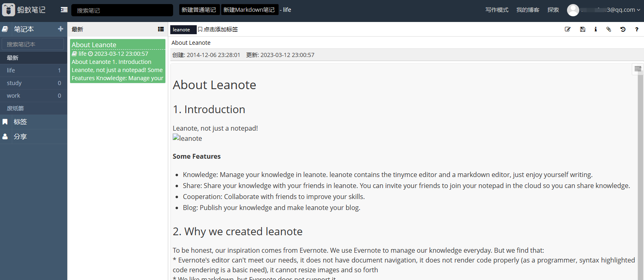Click the bookmark icon beside 标签
Screen dimensions: 644x280
pyautogui.click(x=5, y=122)
